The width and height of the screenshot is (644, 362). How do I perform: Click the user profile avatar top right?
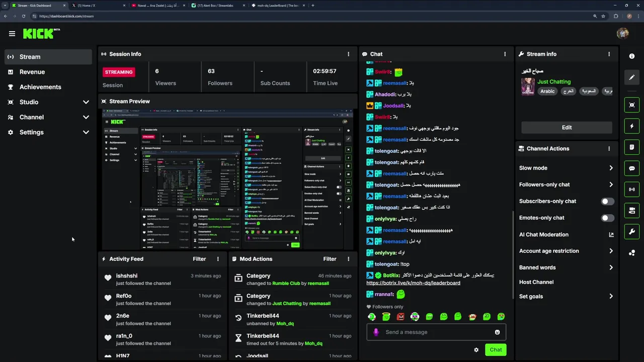tap(622, 33)
